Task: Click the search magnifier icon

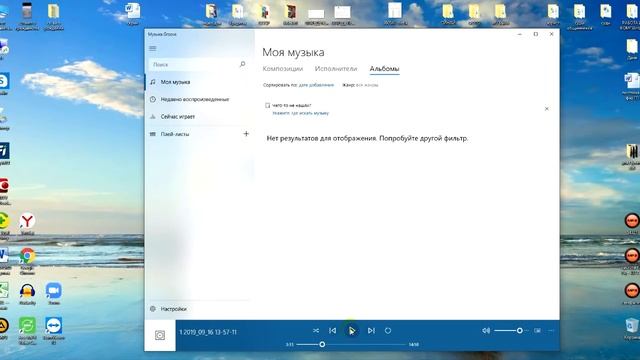Action: point(242,64)
